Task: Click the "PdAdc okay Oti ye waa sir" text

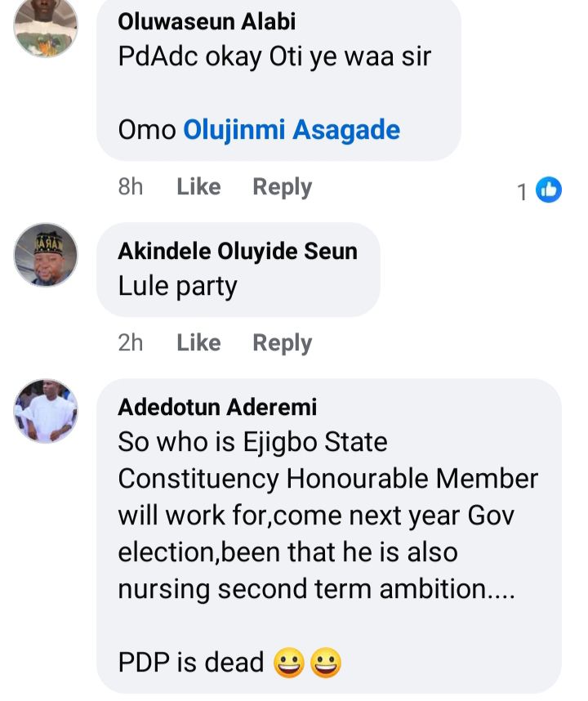Action: 274,59
